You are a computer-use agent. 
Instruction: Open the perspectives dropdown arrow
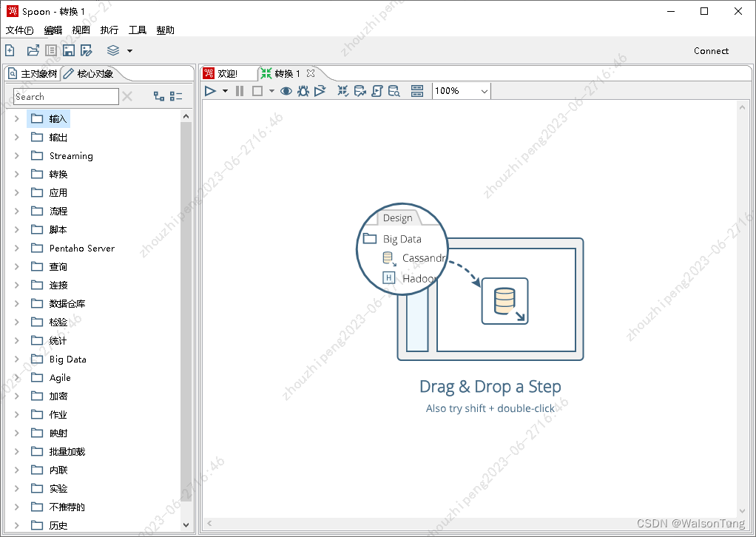129,50
